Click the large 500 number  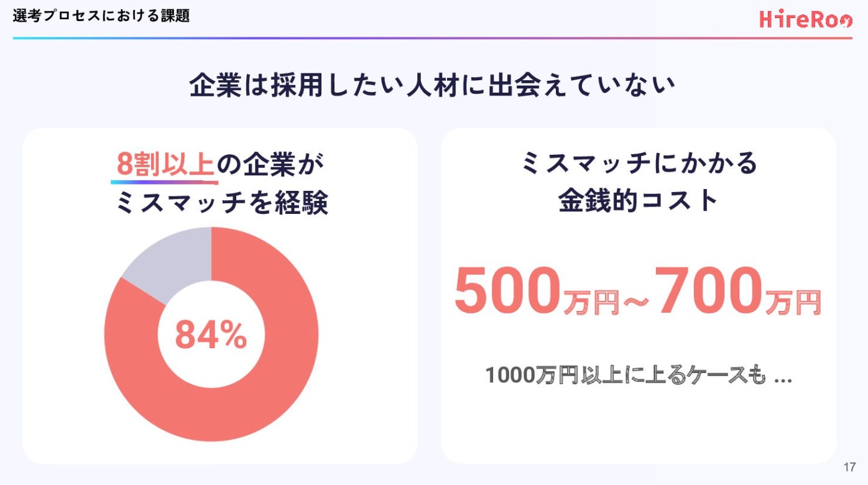[507, 292]
